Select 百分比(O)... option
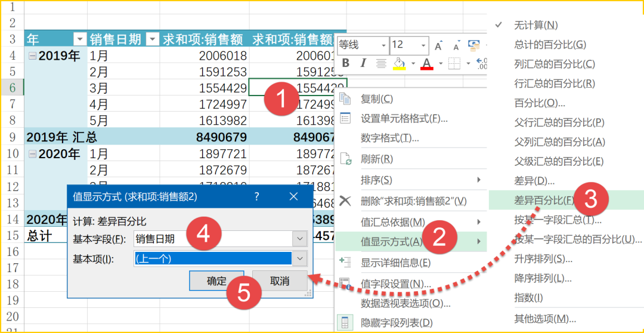Image resolution: width=644 pixels, height=333 pixels. (540, 103)
